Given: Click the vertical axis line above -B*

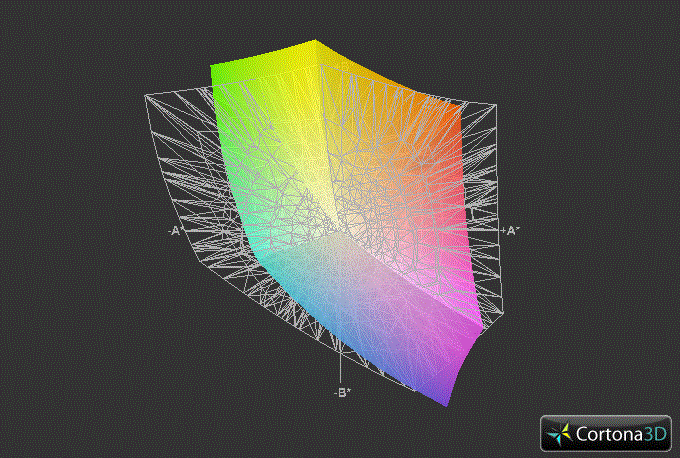Looking at the screenshot, I should click(342, 365).
